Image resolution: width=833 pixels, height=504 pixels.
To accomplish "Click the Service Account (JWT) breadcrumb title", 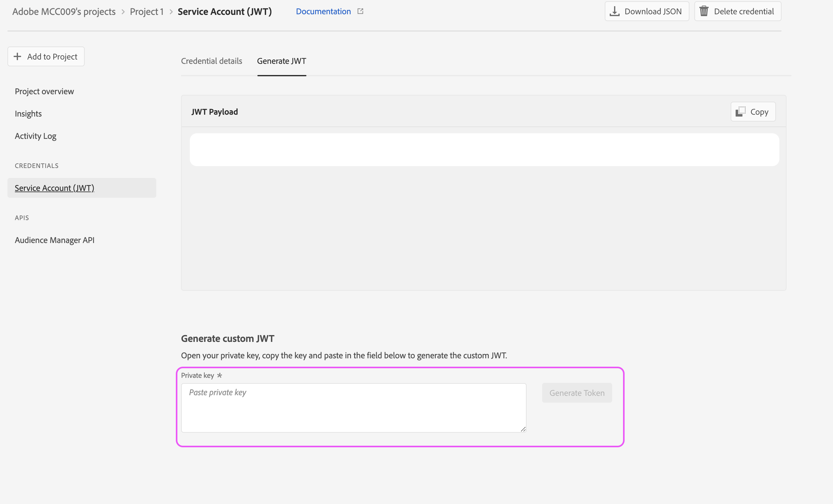I will pyautogui.click(x=225, y=11).
